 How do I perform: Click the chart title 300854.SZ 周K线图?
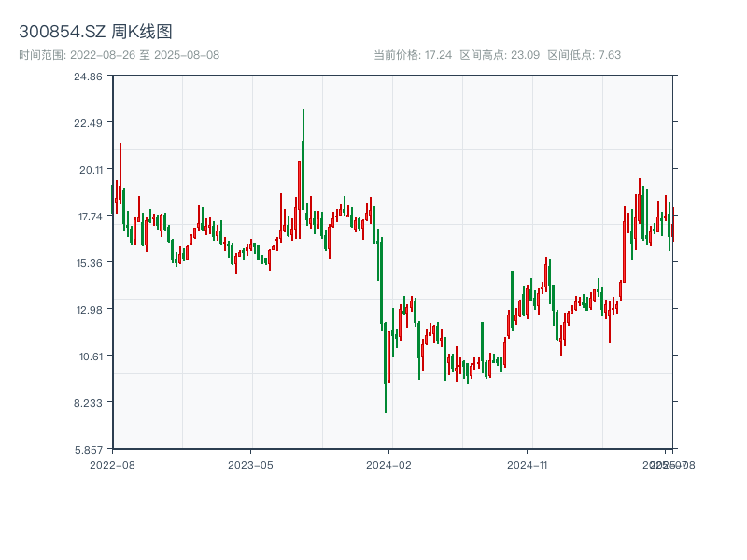(x=95, y=32)
